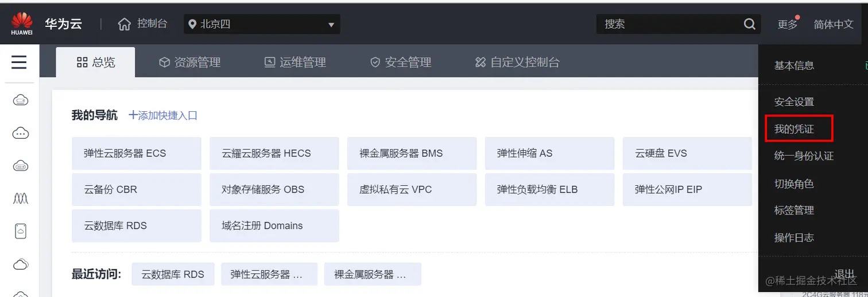This screenshot has width=868, height=297.
Task: Open 云耀云服务器 HECS shortcut
Action: [274, 153]
